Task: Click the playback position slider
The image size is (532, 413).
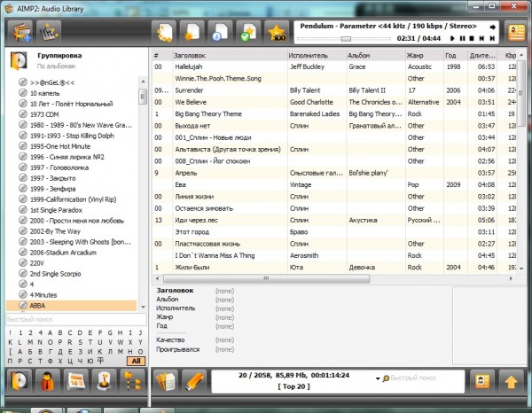Action: coord(344,39)
